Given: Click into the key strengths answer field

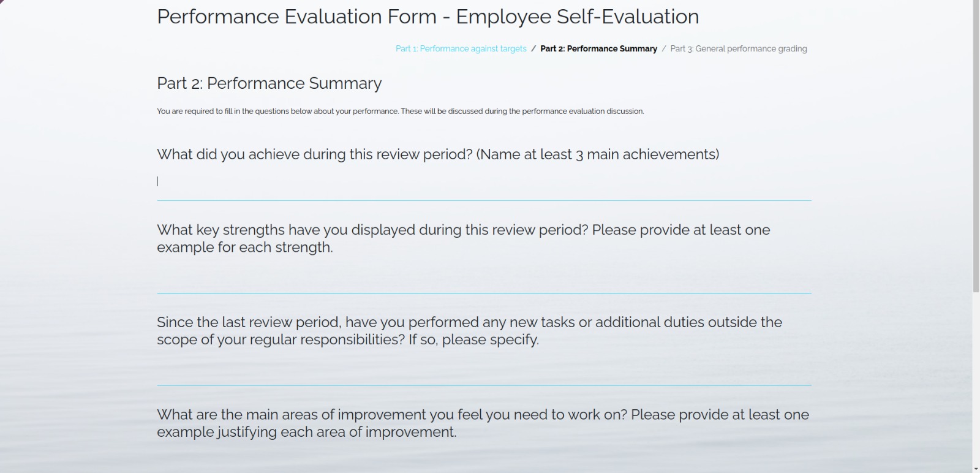Looking at the screenshot, I should 484,274.
